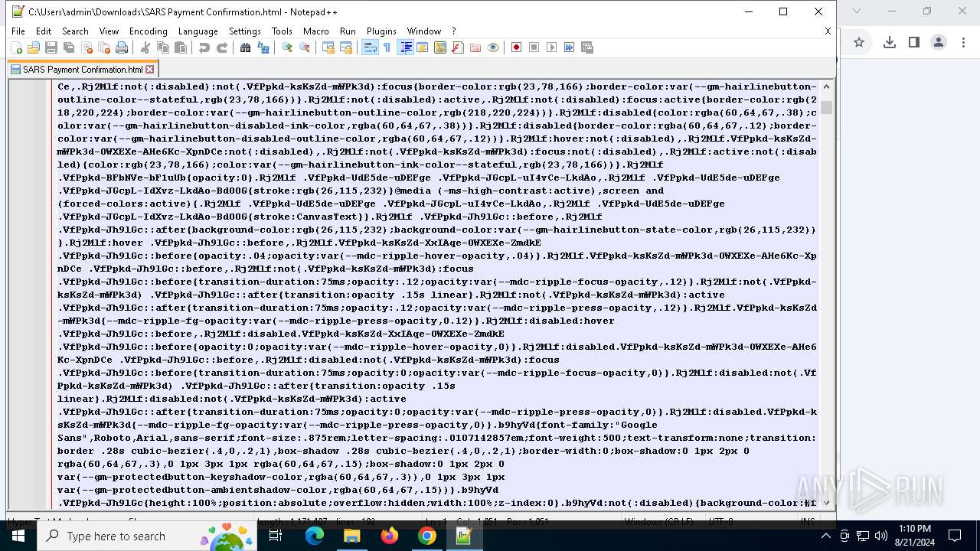Screen dimensions: 980x551
Task: Toggle the Indent Guide toolbar button
Action: tap(406, 47)
